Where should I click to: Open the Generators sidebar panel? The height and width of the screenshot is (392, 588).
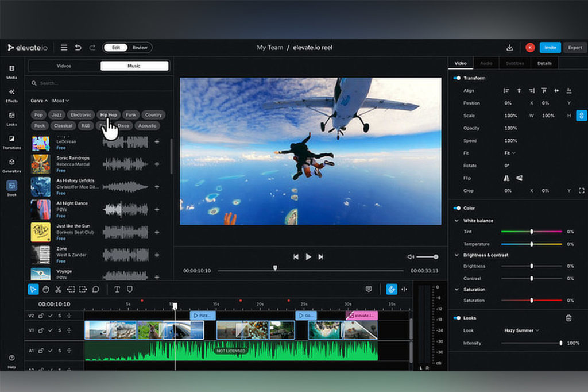pos(11,166)
